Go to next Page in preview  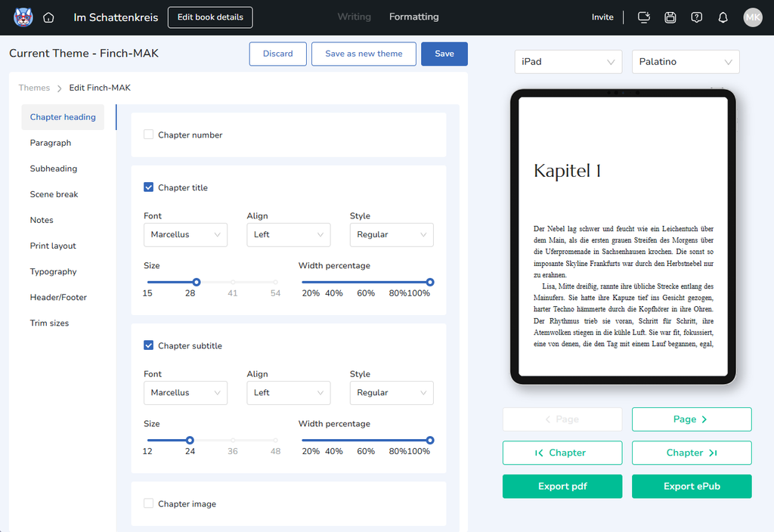click(x=692, y=419)
